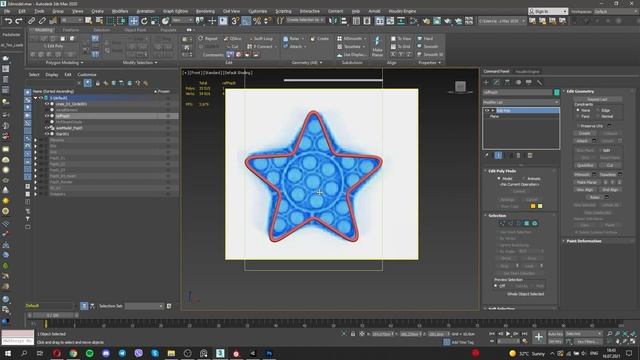Screen dimensions: 640x360
Task: Click the Make Planar ribbon icon
Action: click(x=377, y=46)
